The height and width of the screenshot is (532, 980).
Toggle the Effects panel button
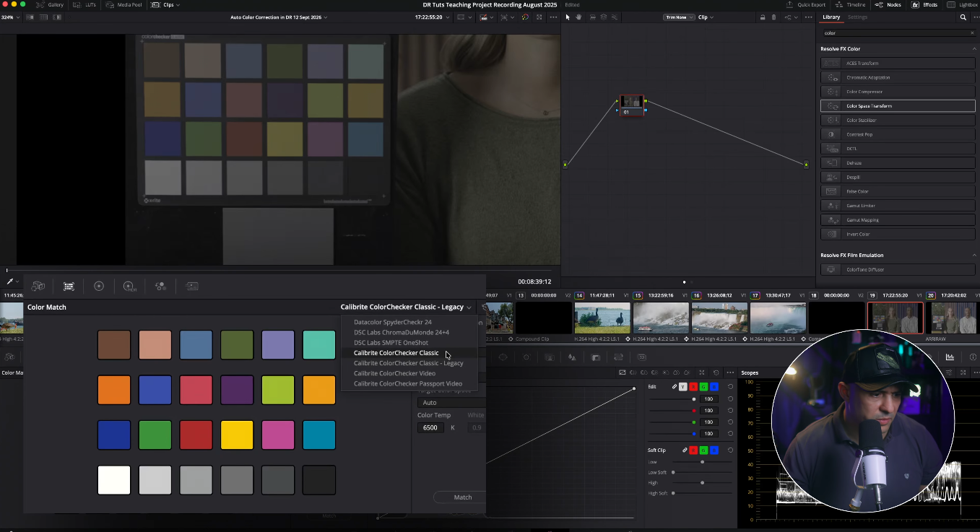coord(924,4)
